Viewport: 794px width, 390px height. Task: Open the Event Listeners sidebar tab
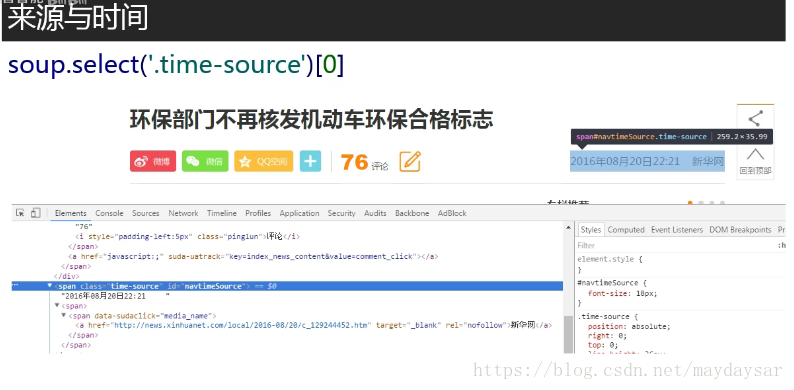click(677, 229)
